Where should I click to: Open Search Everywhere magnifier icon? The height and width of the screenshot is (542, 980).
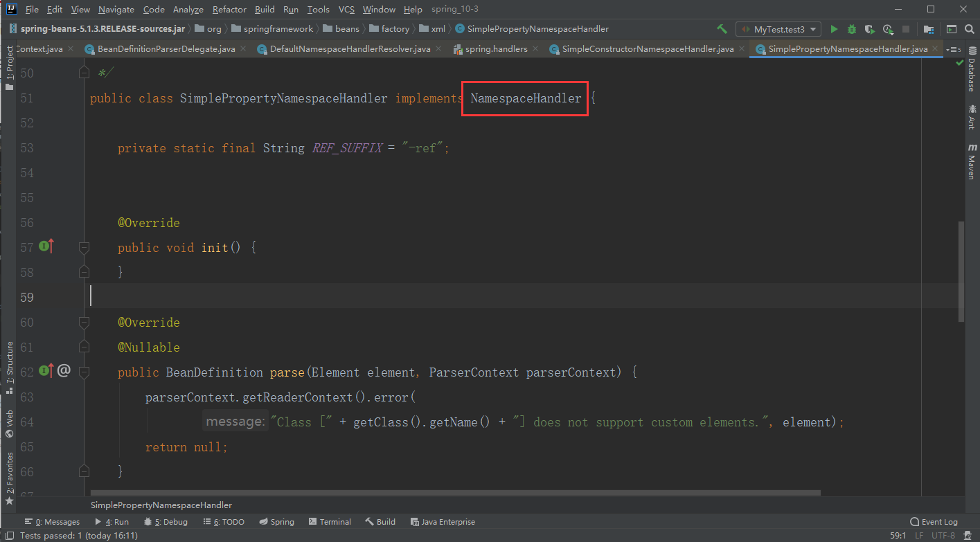pyautogui.click(x=970, y=29)
